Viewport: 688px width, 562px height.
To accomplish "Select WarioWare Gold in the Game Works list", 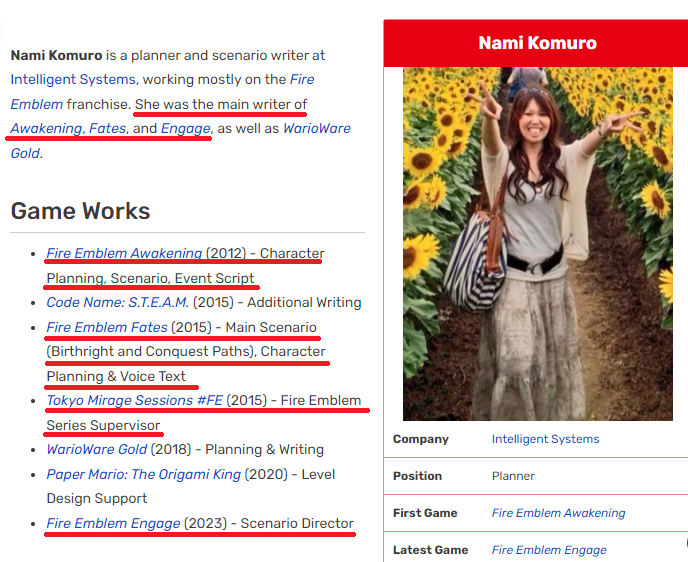I will 97,449.
